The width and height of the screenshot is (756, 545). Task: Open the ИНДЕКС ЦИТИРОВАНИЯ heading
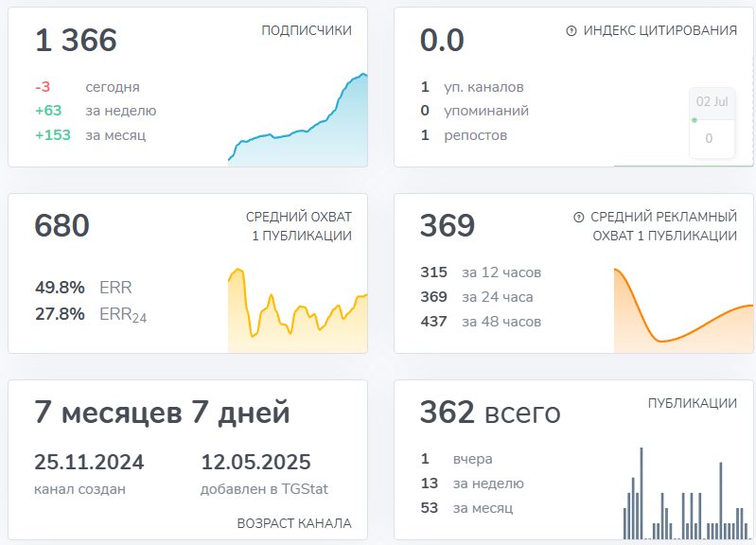(660, 30)
